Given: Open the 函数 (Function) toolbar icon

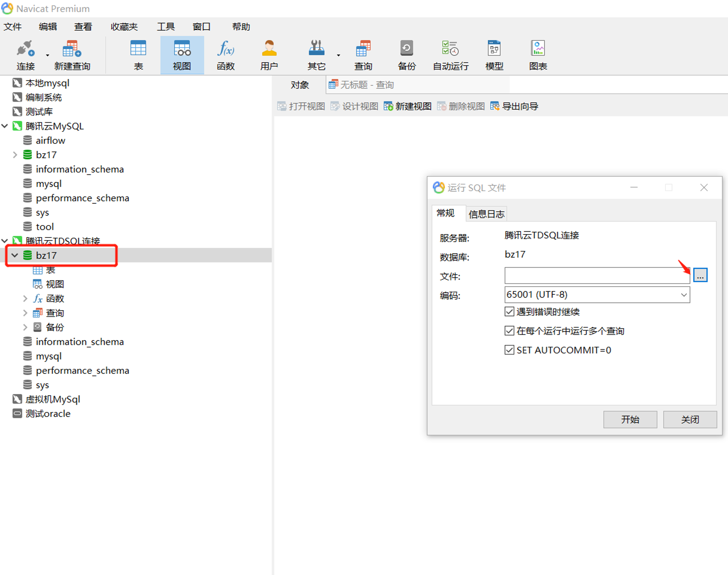Looking at the screenshot, I should 226,55.
